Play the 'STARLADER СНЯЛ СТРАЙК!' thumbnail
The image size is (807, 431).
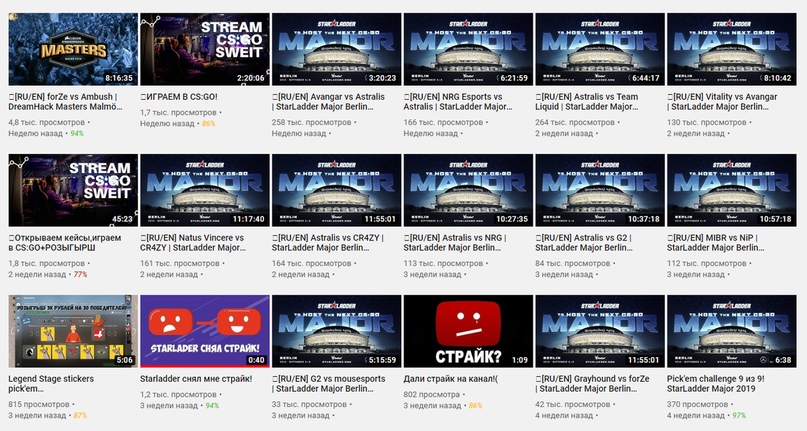pyautogui.click(x=204, y=332)
